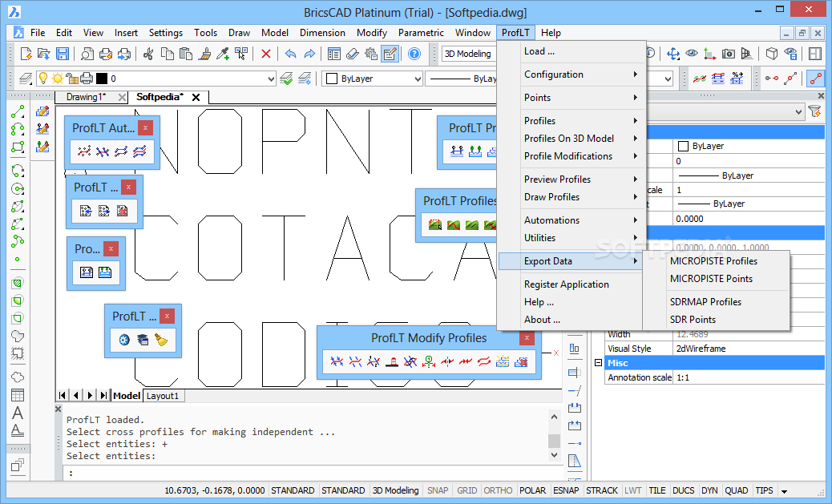Open the properties panel selection dropdown
This screenshot has width=832, height=504.
point(798,112)
